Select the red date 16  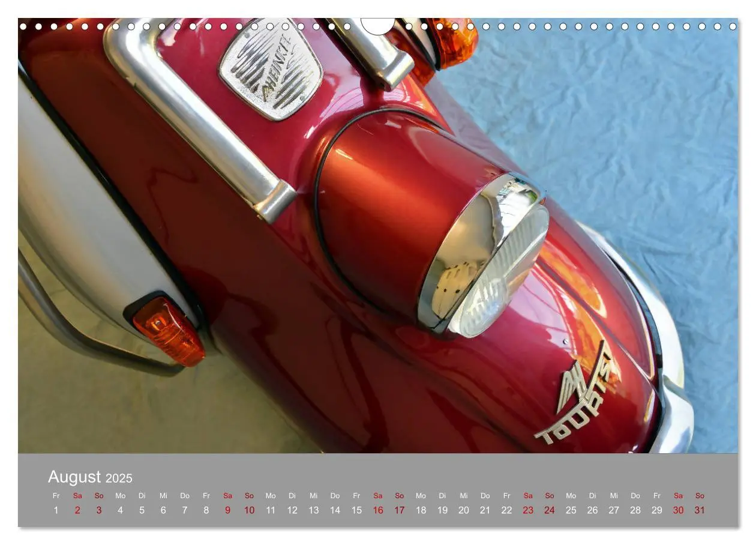point(378,510)
